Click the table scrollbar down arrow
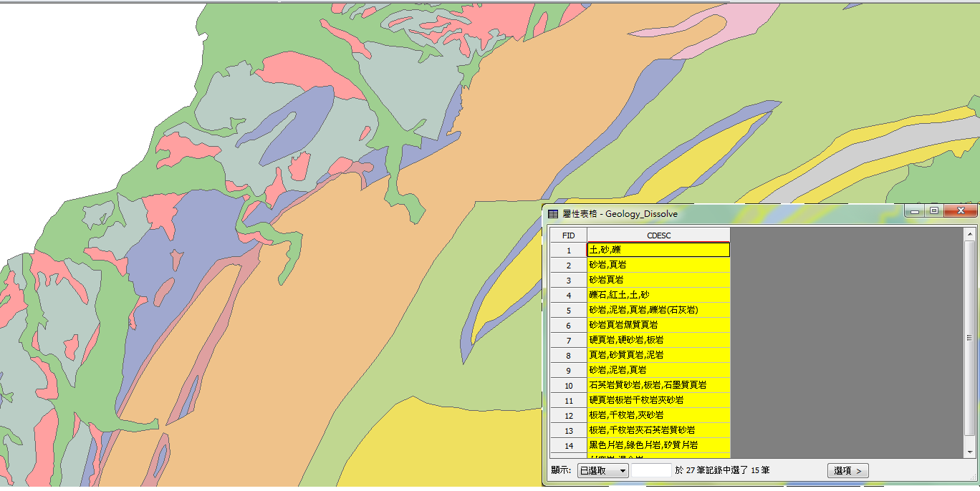980x491 pixels. click(969, 452)
